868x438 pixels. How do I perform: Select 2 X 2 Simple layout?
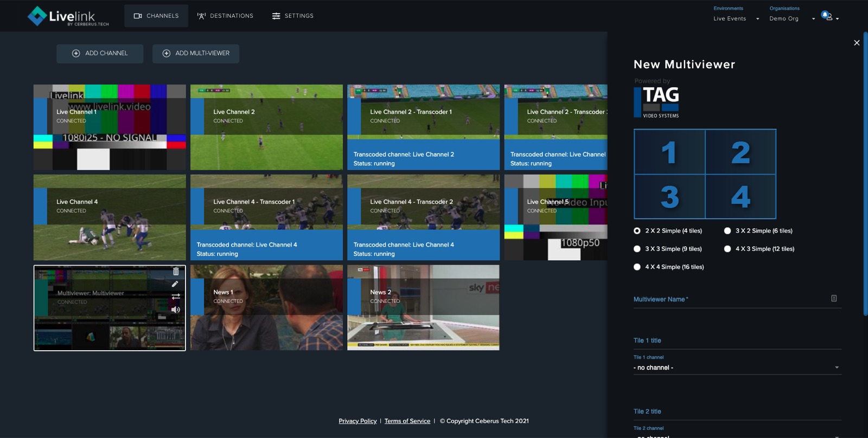(x=637, y=231)
